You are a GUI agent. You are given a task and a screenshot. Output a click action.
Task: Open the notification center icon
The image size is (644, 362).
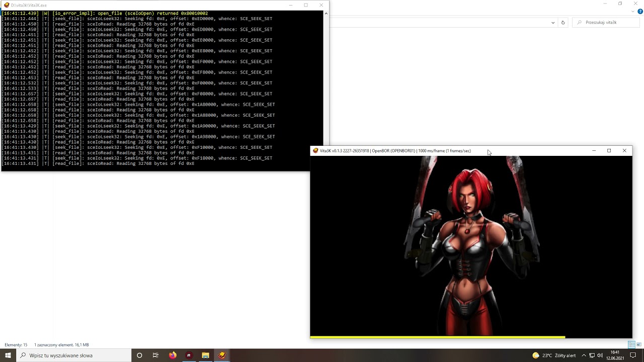click(633, 355)
